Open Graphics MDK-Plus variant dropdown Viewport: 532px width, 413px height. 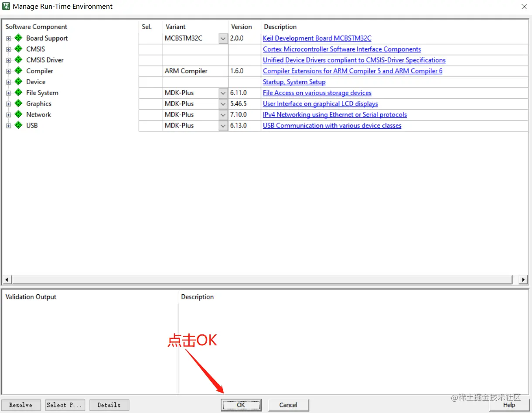click(223, 104)
